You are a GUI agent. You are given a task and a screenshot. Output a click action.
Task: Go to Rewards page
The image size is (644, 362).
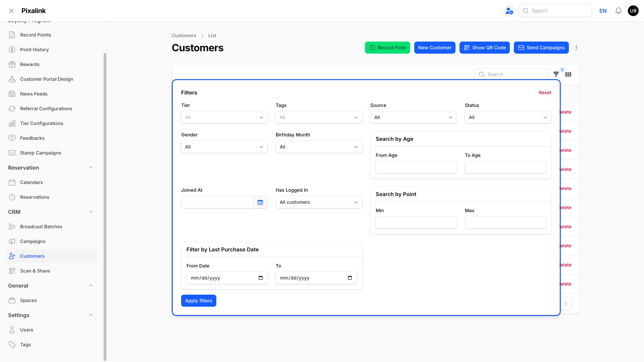(x=51, y=64)
